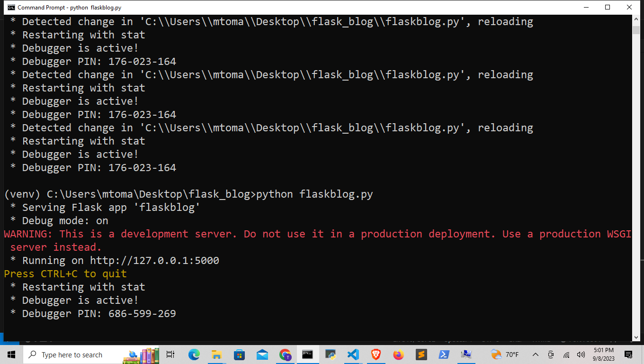Screen dimensions: 644x364
Task: Click the taskbar search box
Action: pos(91,355)
